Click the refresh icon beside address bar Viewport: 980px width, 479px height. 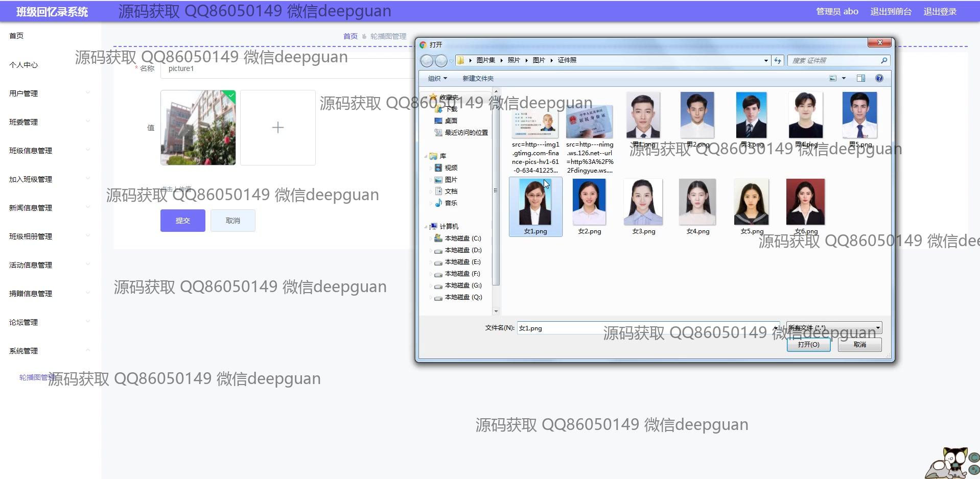point(778,61)
